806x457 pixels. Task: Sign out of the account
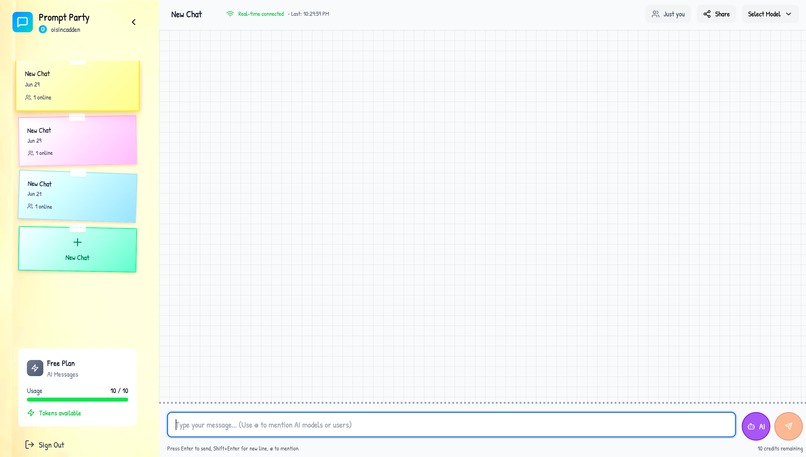pyautogui.click(x=45, y=445)
